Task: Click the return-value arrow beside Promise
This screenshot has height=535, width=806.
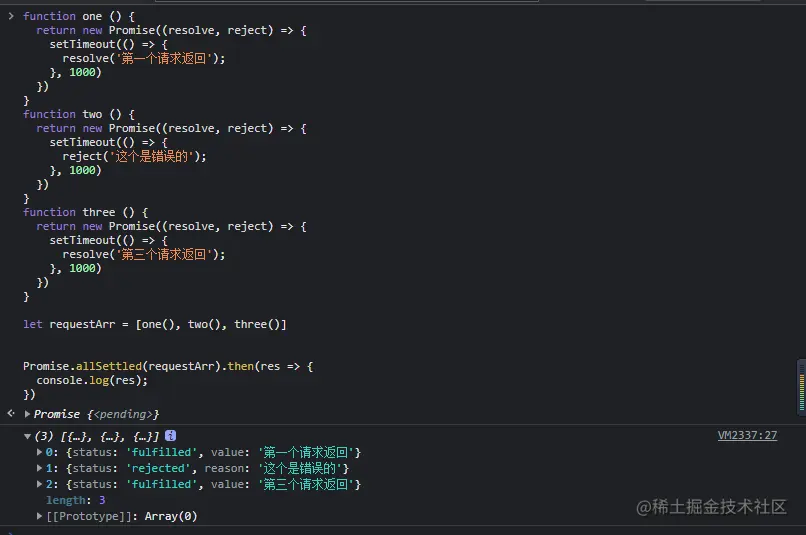Action: [11, 413]
